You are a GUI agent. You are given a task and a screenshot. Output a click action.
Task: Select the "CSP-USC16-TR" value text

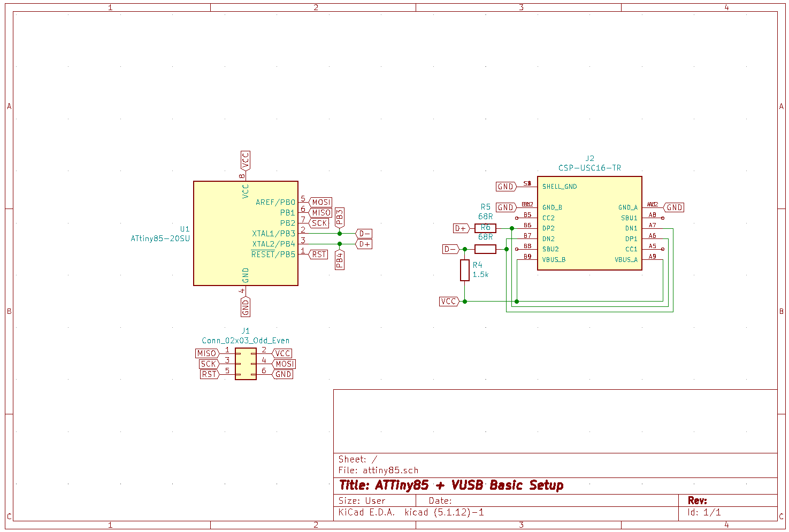589,168
